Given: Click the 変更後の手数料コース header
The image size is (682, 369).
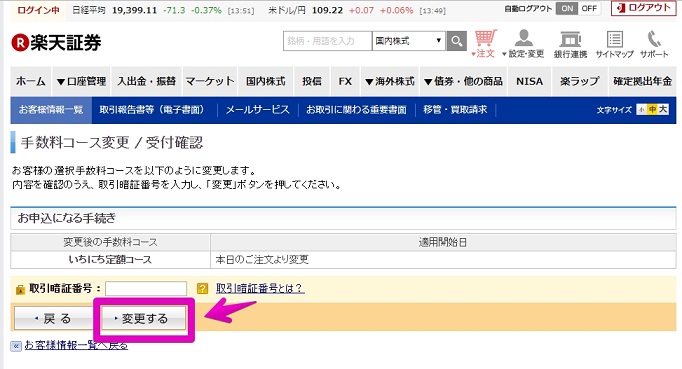Looking at the screenshot, I should point(110,242).
